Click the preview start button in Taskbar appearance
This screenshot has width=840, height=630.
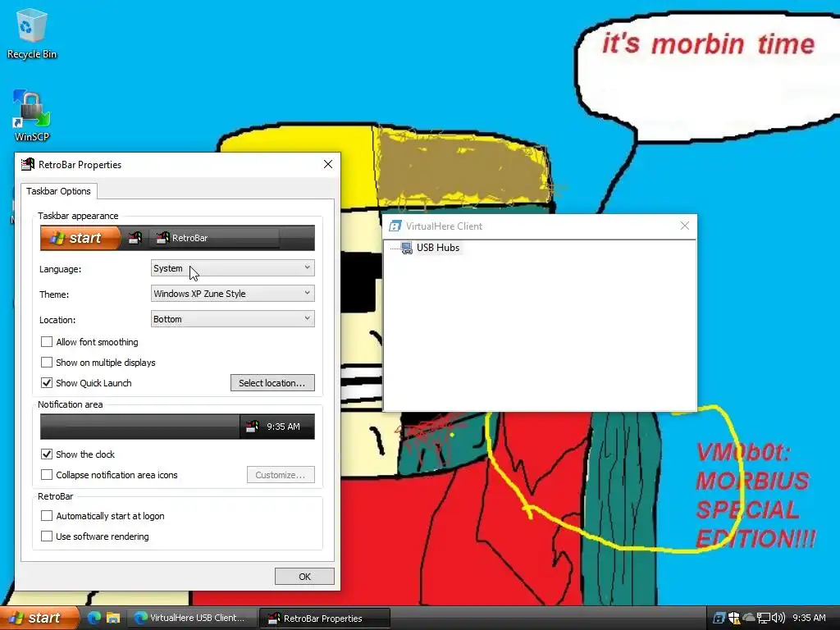click(x=80, y=238)
